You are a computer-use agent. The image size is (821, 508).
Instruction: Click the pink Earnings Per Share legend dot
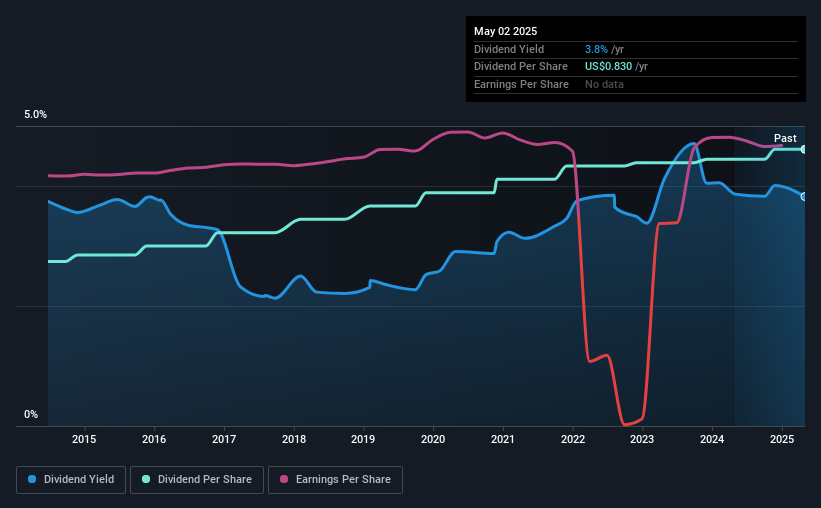[x=284, y=479]
